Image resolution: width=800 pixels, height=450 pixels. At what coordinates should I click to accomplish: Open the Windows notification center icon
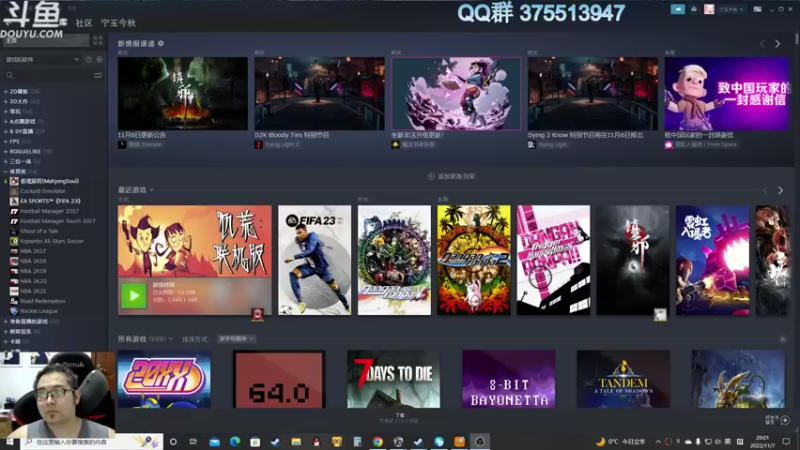786,441
